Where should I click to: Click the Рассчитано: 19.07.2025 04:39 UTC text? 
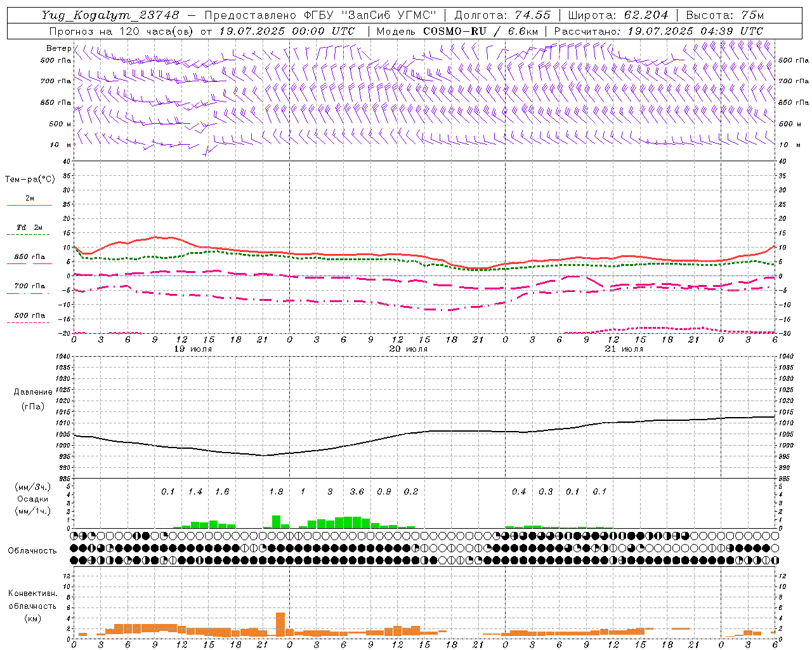[658, 31]
